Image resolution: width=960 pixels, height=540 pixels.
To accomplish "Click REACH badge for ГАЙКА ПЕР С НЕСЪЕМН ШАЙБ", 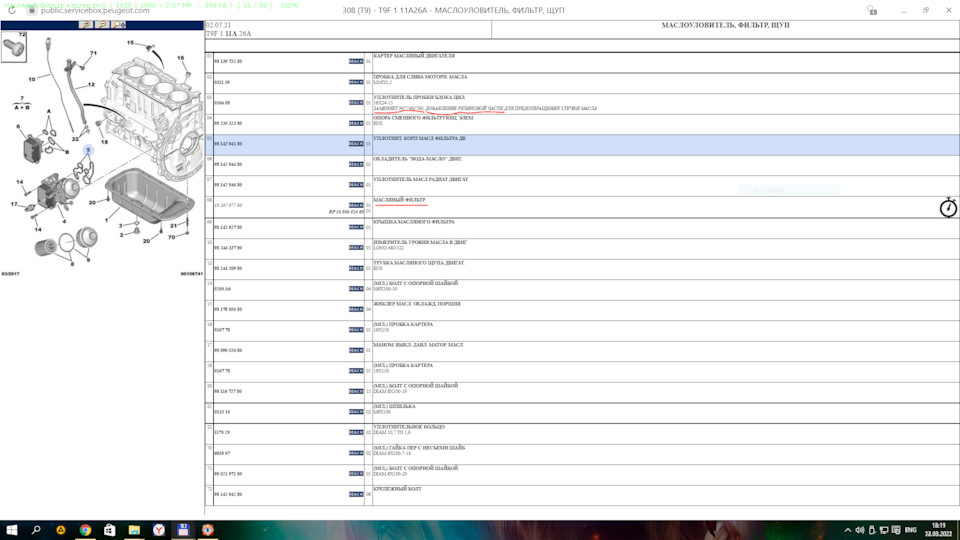I will click(x=356, y=453).
